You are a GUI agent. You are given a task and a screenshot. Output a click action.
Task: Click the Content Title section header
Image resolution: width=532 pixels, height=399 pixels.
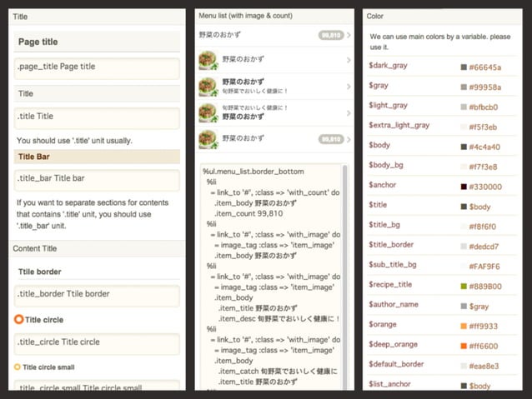point(97,248)
